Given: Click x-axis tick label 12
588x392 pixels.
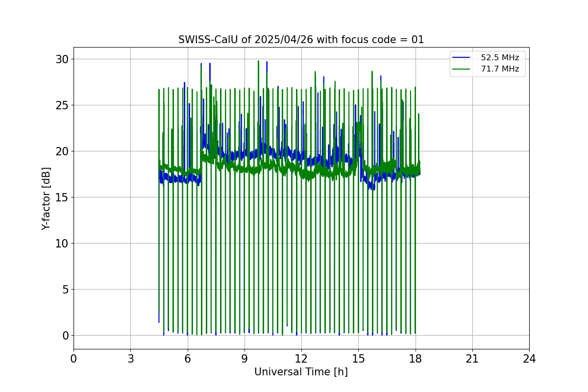Looking at the screenshot, I should coord(301,359).
